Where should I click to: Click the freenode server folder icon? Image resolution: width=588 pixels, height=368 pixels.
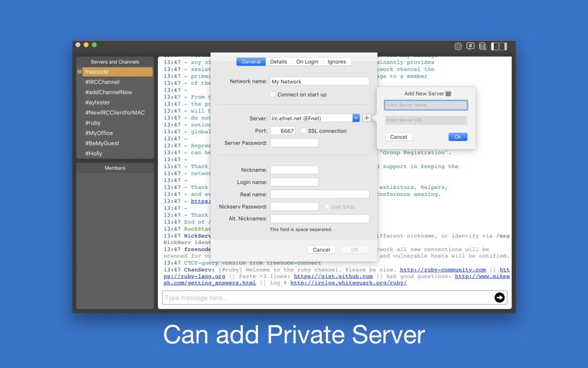pos(79,72)
